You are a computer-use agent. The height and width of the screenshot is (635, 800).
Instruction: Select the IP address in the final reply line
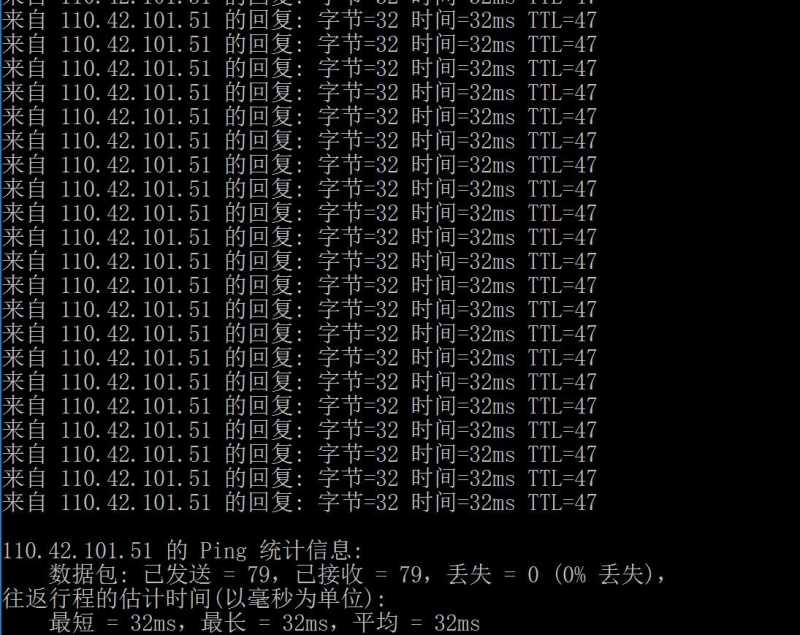[136, 502]
